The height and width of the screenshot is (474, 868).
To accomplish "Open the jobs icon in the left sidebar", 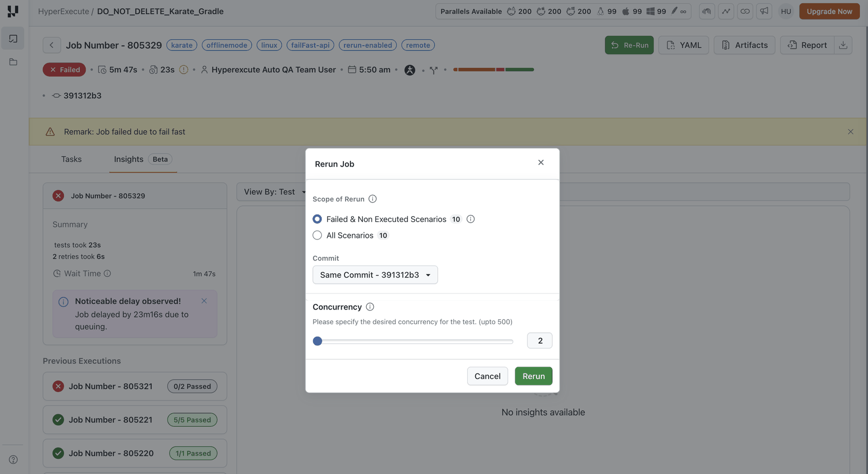I will (x=13, y=39).
